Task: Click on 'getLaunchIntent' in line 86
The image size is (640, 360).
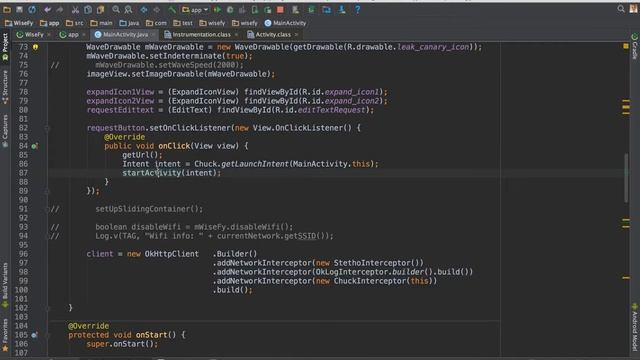Action: [x=255, y=164]
